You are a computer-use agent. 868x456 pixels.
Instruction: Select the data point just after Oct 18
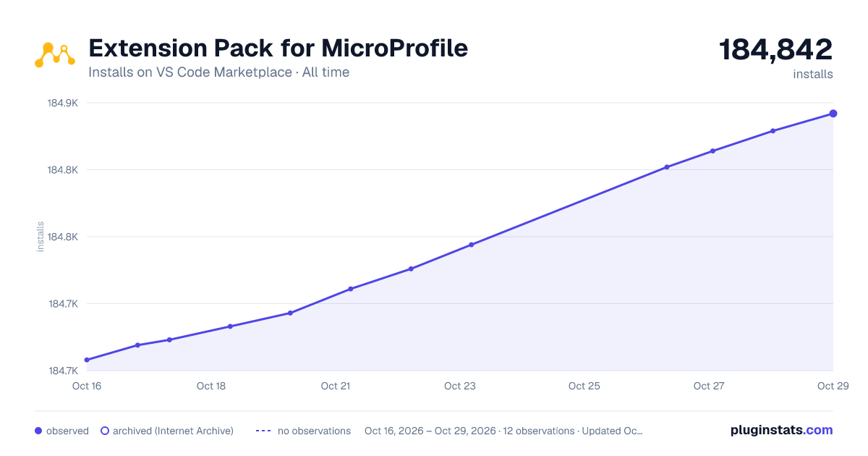[x=230, y=326]
